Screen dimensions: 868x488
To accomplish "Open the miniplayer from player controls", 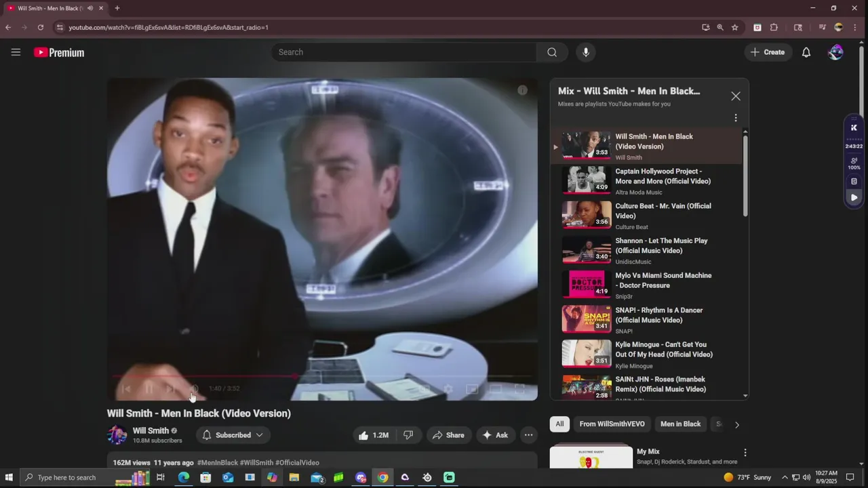I will 472,389.
